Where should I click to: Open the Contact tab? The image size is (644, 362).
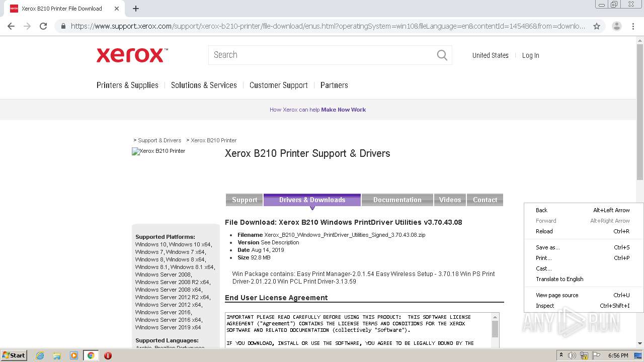tap(485, 200)
